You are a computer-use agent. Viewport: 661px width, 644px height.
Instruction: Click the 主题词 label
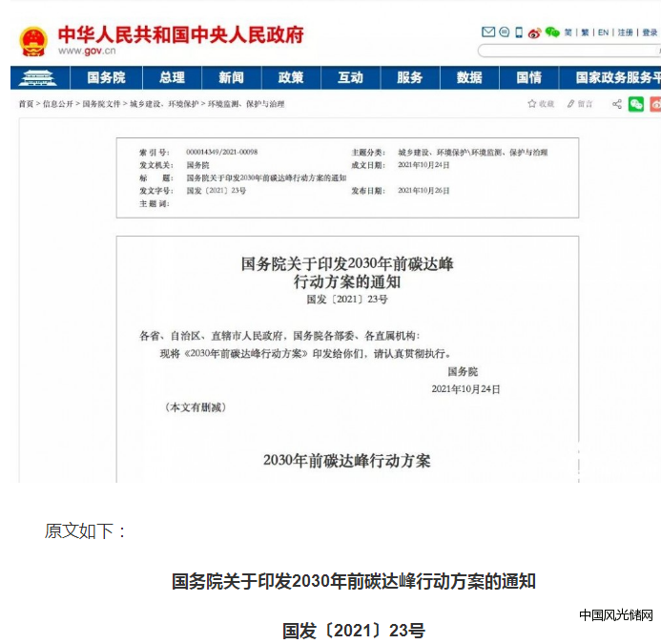(155, 204)
